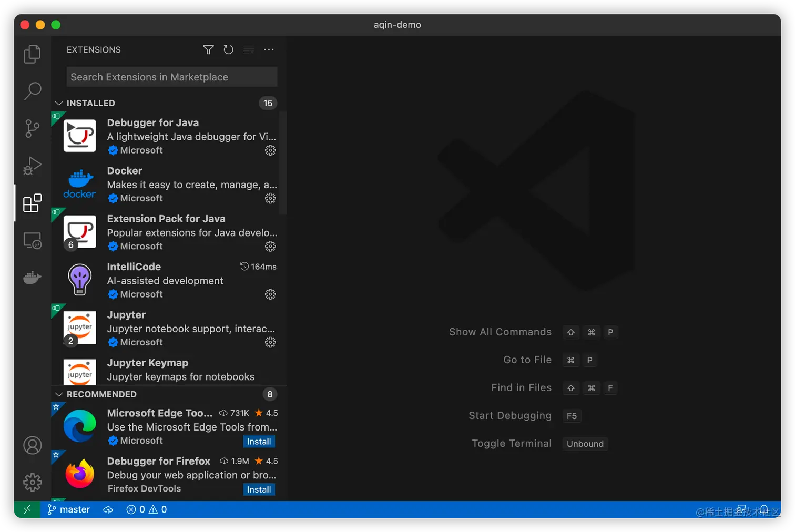The image size is (795, 532).
Task: Open the Search view in activity bar
Action: (32, 91)
